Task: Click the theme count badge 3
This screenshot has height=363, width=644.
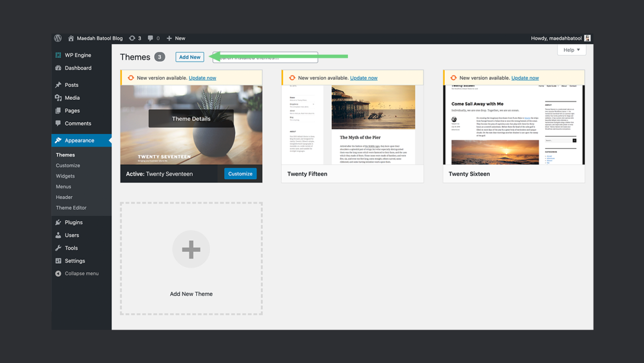Action: (159, 57)
